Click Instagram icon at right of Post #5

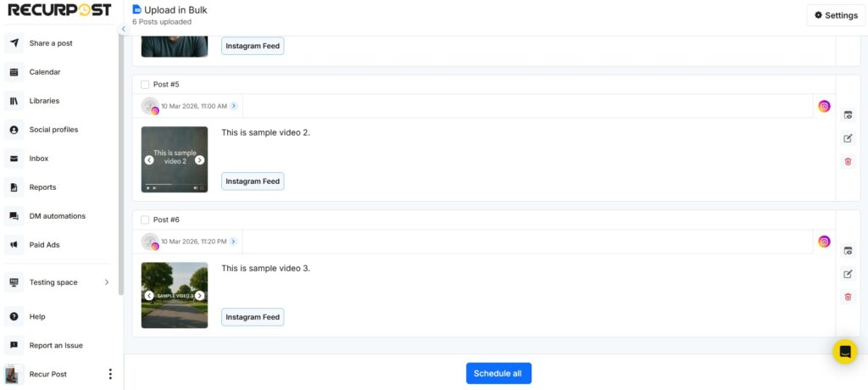click(x=824, y=106)
